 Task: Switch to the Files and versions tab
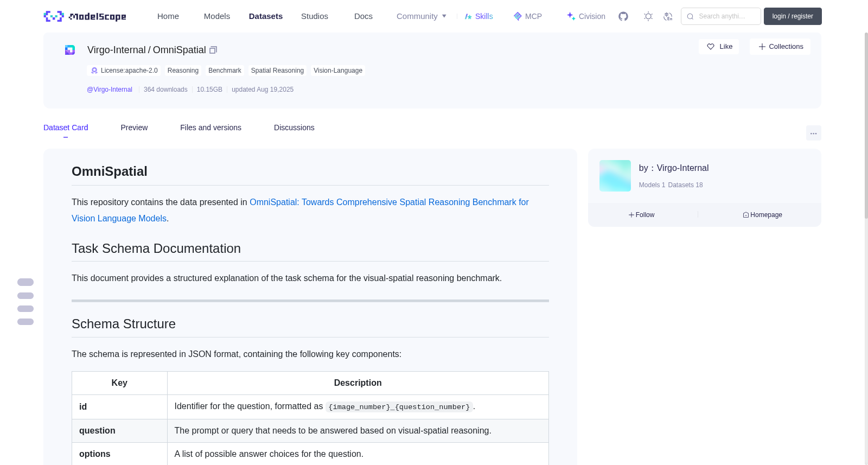click(x=210, y=128)
